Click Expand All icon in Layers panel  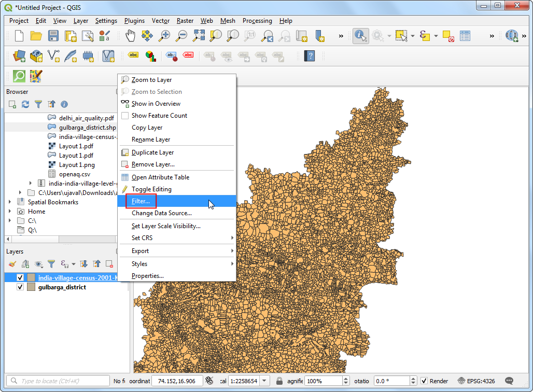(x=83, y=264)
